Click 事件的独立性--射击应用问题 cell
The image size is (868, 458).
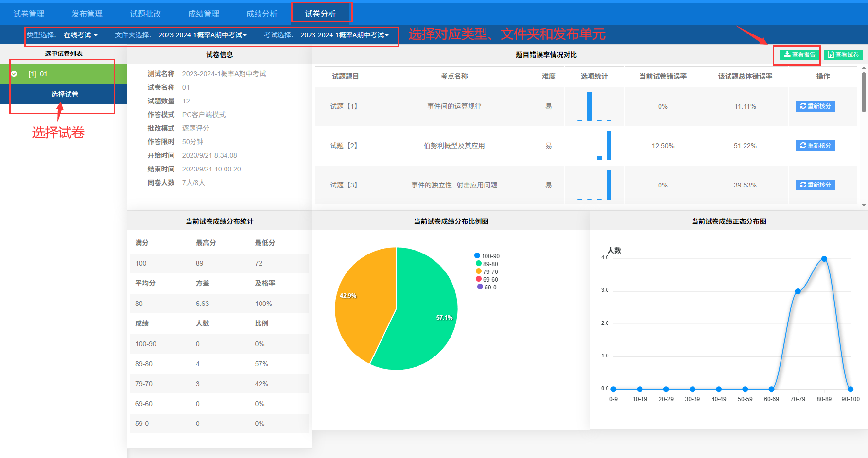point(454,185)
